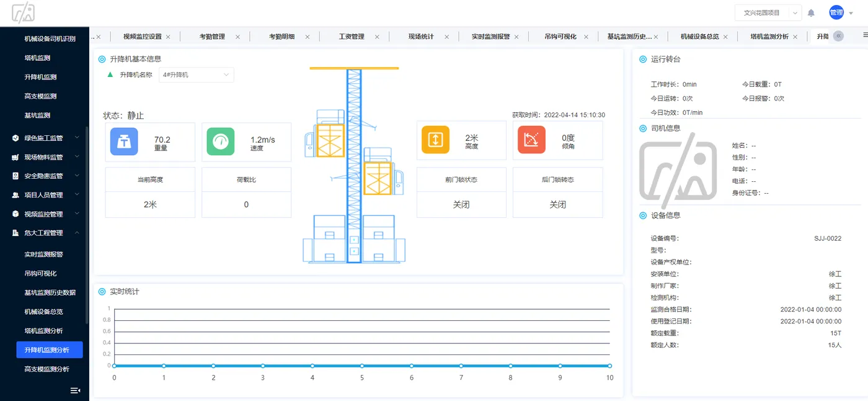Close the 考勤管理 tab
The width and height of the screenshot is (868, 401).
[237, 37]
